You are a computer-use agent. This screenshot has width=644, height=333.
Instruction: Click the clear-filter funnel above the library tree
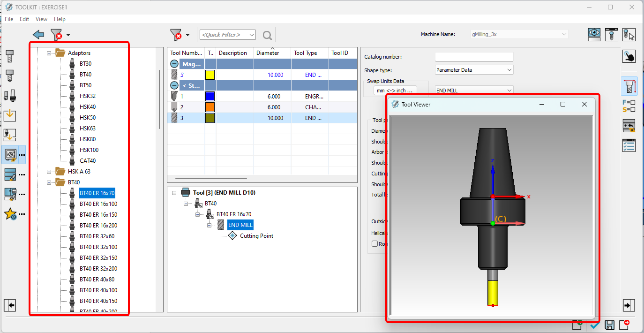click(x=56, y=35)
